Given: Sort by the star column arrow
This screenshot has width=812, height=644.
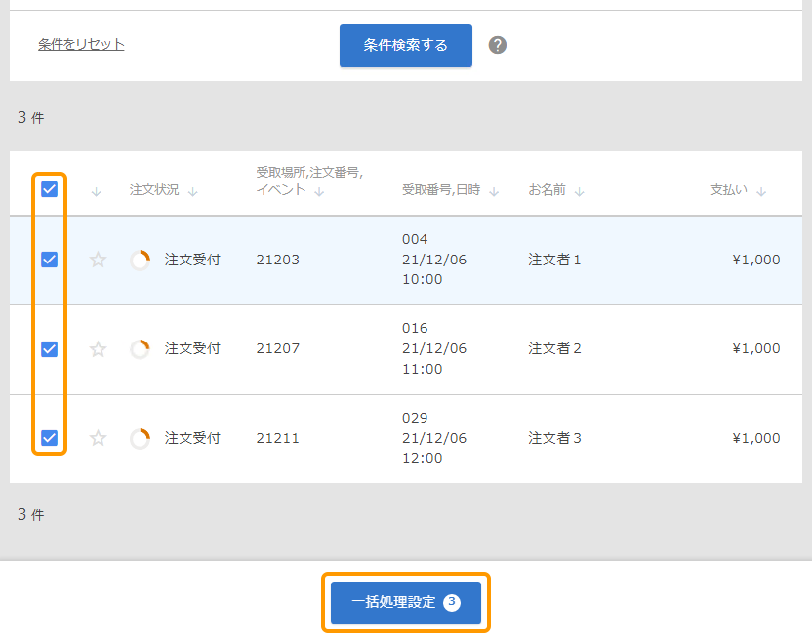Looking at the screenshot, I should tap(96, 191).
